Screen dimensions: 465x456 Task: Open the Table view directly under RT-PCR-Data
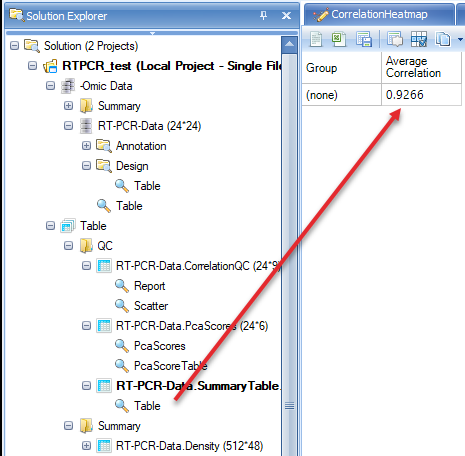(129, 206)
